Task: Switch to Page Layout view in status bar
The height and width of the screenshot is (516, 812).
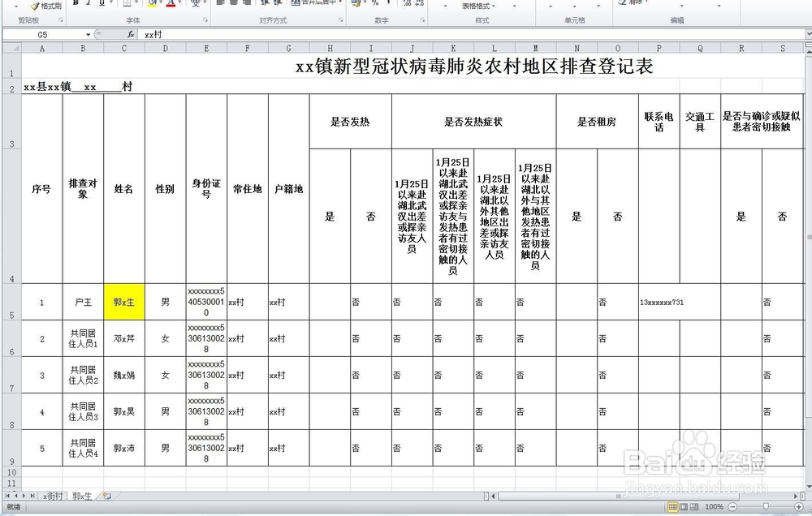Action: point(683,505)
